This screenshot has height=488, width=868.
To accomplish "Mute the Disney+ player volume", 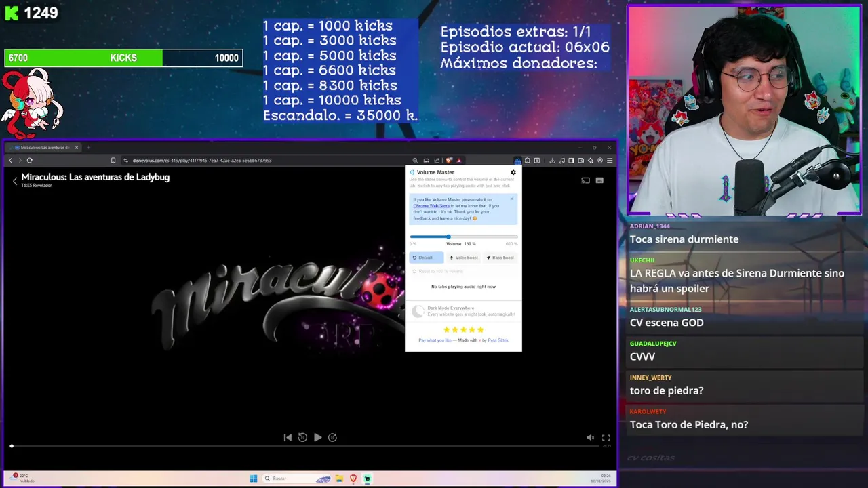I will point(590,438).
